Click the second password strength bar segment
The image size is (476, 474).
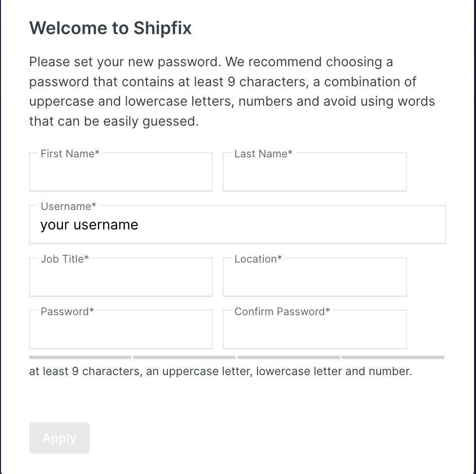(x=184, y=357)
